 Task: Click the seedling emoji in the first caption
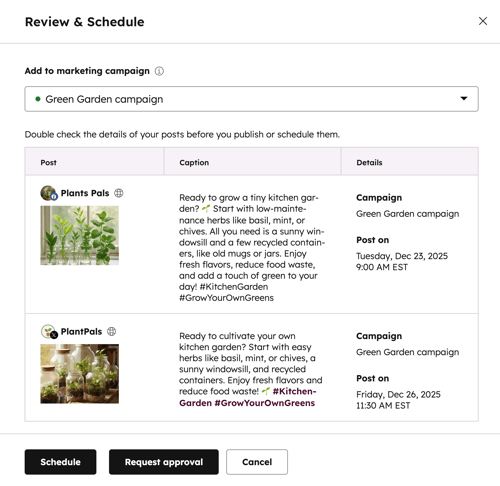206,209
